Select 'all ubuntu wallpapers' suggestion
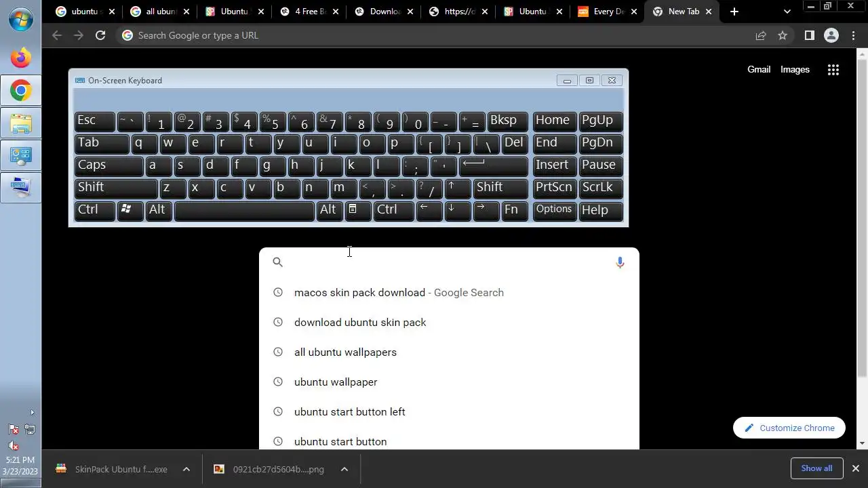The width and height of the screenshot is (868, 488). (x=449, y=352)
